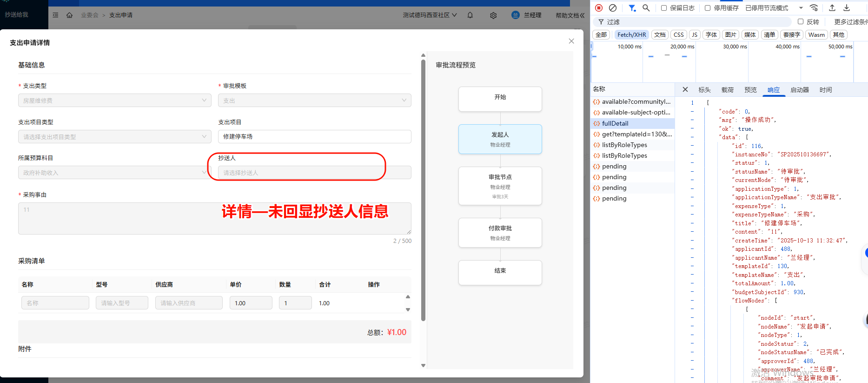Select the available?communityI... request

coord(633,101)
